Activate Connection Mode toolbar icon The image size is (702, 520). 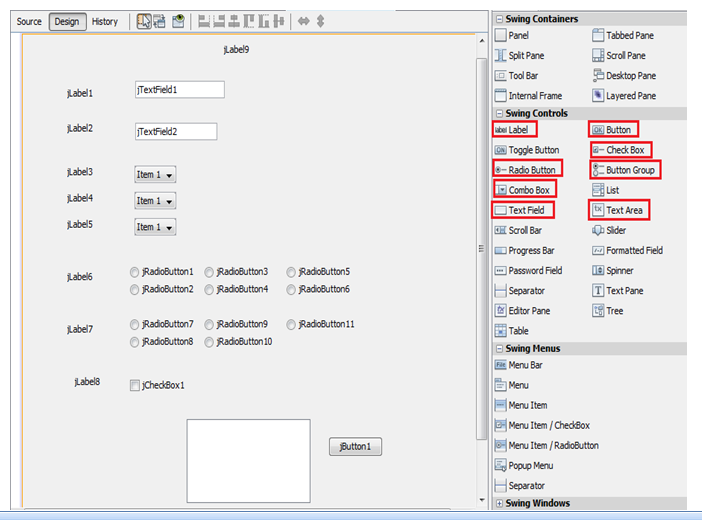[159, 21]
